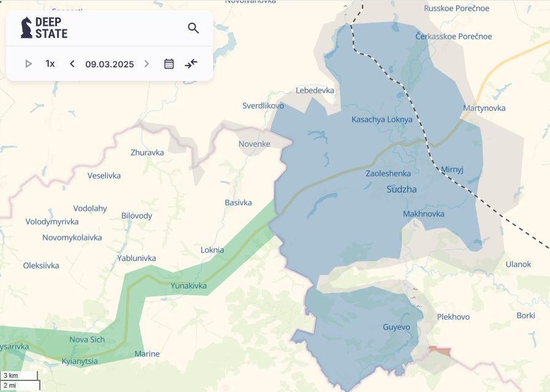Click the Guyevo village label
The width and height of the screenshot is (550, 392).
(396, 327)
